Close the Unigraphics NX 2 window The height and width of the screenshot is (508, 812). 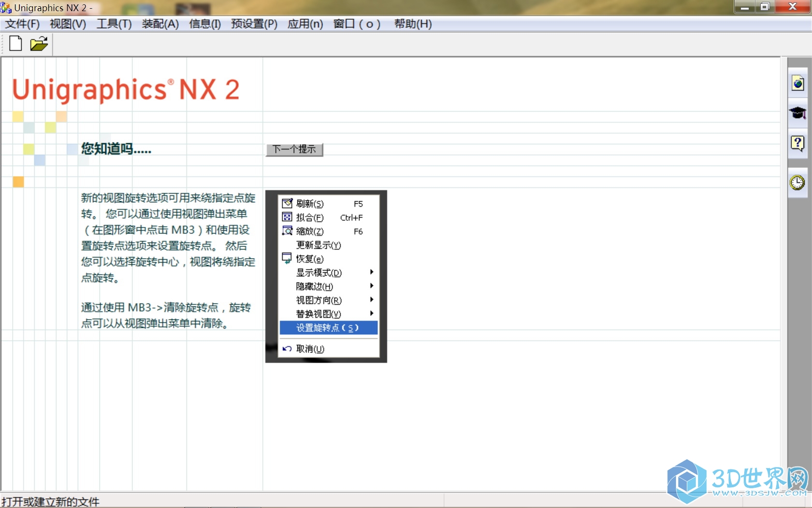pyautogui.click(x=793, y=7)
